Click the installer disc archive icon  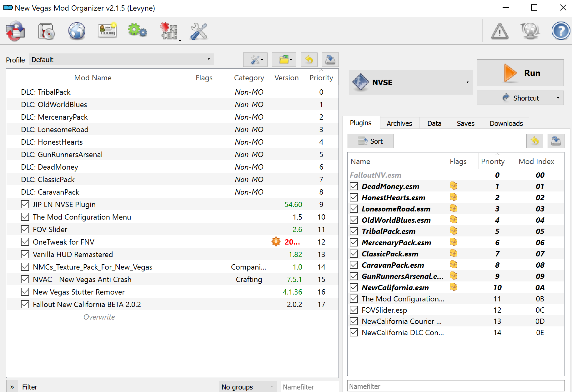click(46, 31)
